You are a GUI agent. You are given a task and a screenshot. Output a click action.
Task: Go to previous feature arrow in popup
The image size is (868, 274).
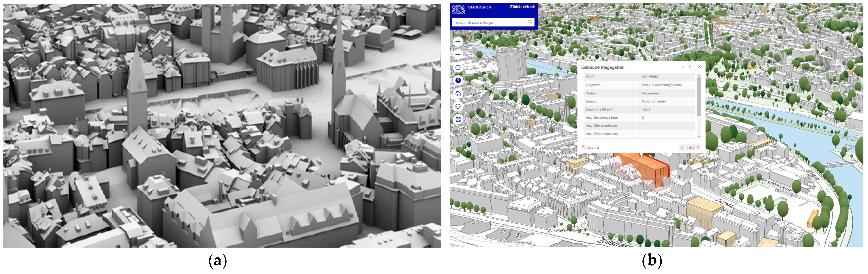click(x=682, y=147)
